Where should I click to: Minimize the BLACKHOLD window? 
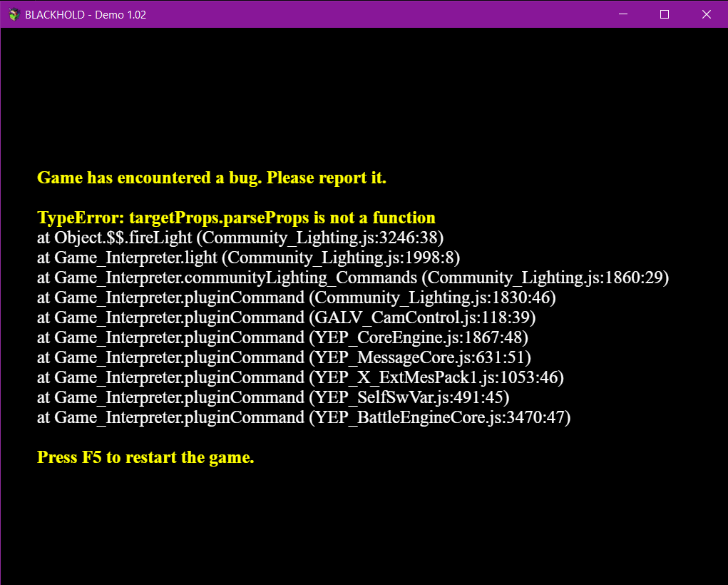tap(623, 14)
